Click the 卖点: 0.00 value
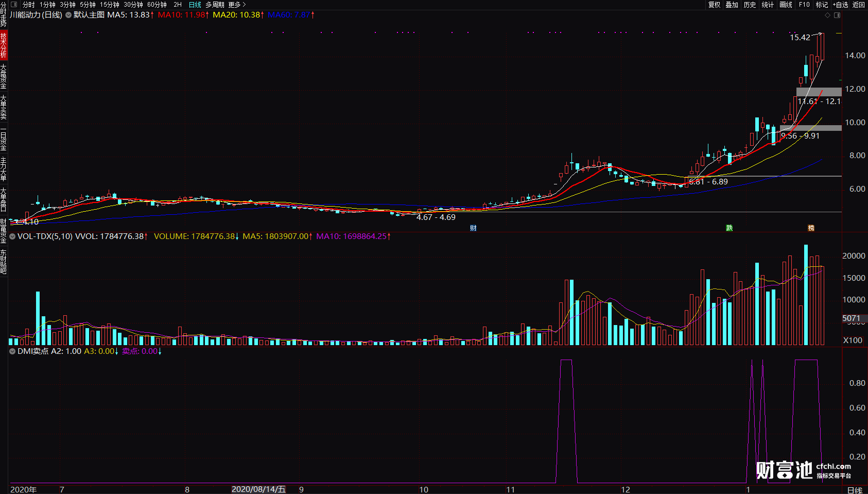This screenshot has height=494, width=868. 142,351
